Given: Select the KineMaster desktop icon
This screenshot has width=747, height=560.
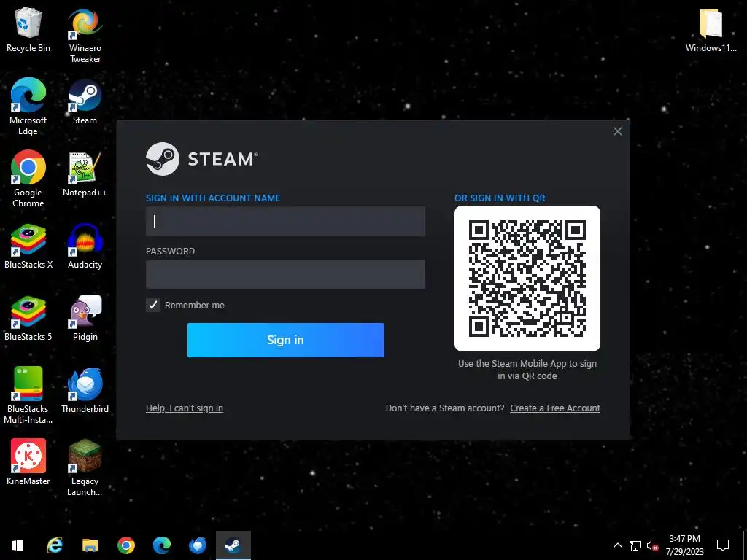Looking at the screenshot, I should 28,463.
